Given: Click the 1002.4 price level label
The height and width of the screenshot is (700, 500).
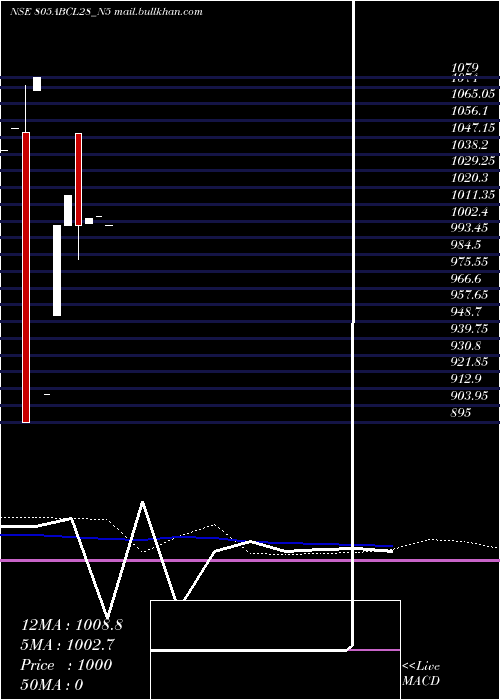Looking at the screenshot, I should (469, 211).
